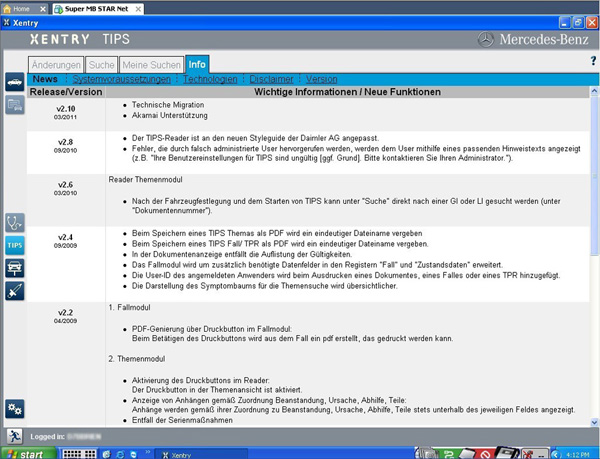Restore down the Xentry window
Screen dimensions: 600x459
579,23
